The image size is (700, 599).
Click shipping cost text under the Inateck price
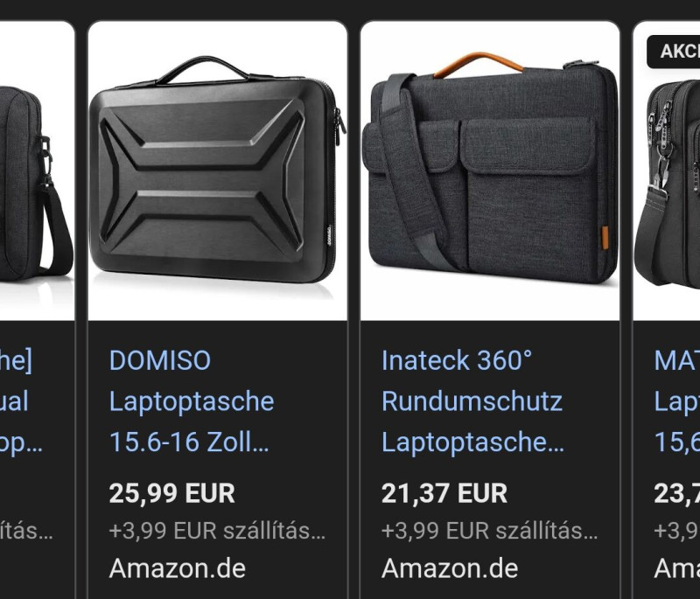click(490, 531)
